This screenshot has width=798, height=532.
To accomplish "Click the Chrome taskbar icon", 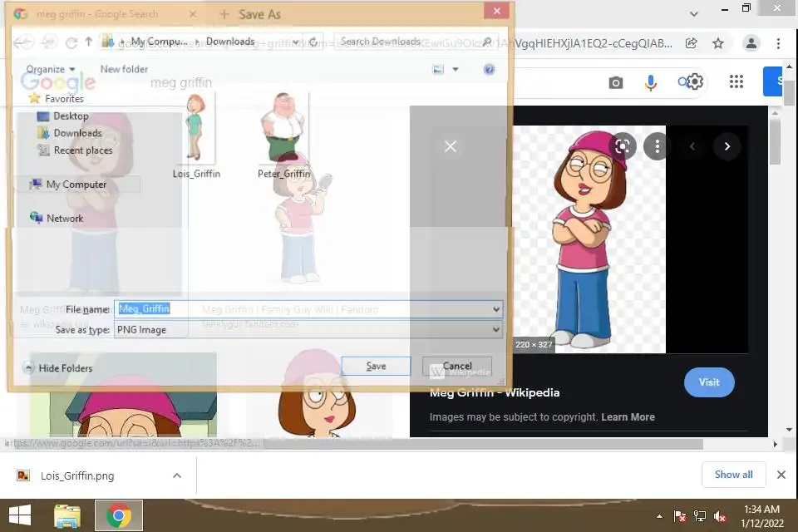I will click(119, 515).
